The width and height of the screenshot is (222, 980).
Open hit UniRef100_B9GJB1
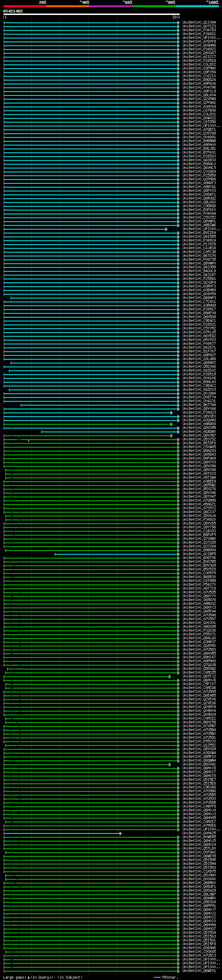tap(199, 149)
